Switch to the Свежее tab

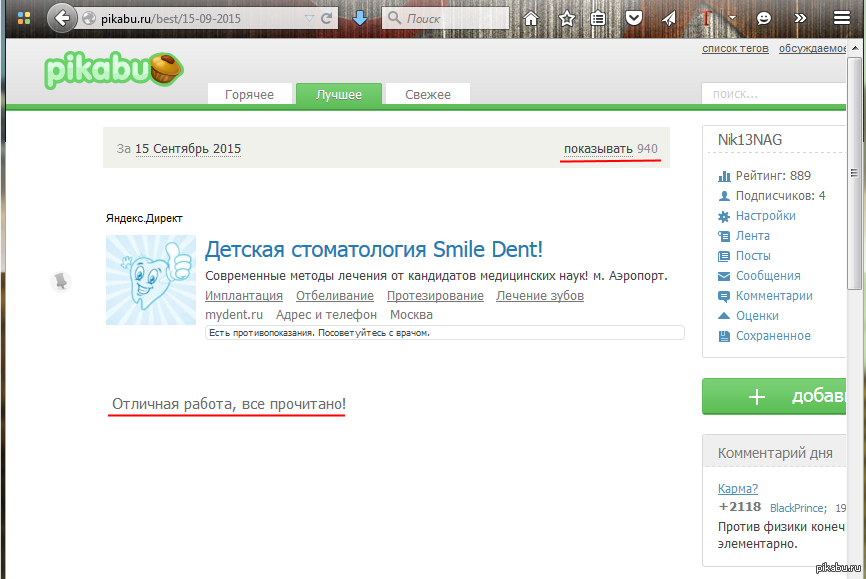tap(427, 94)
